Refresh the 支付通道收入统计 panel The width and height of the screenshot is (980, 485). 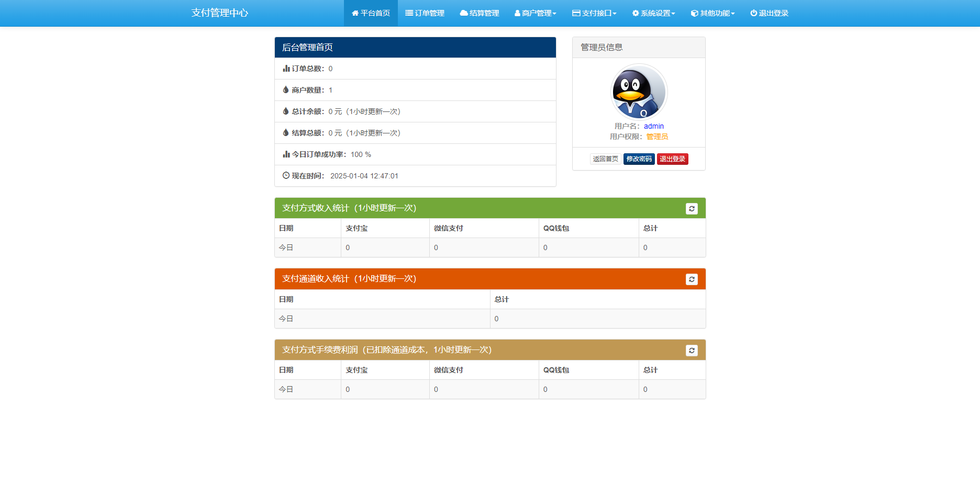pyautogui.click(x=692, y=279)
